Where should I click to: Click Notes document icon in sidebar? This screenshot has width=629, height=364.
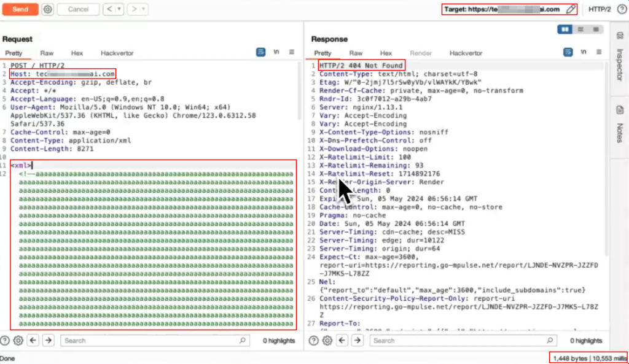click(x=620, y=110)
